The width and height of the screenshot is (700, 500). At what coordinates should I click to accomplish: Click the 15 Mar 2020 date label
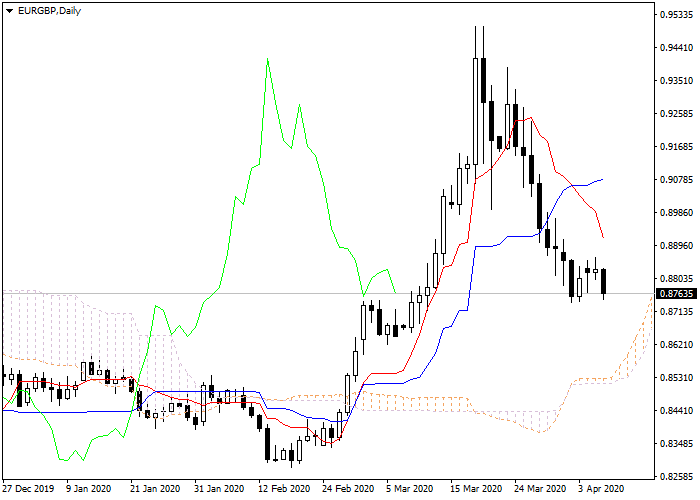476,489
